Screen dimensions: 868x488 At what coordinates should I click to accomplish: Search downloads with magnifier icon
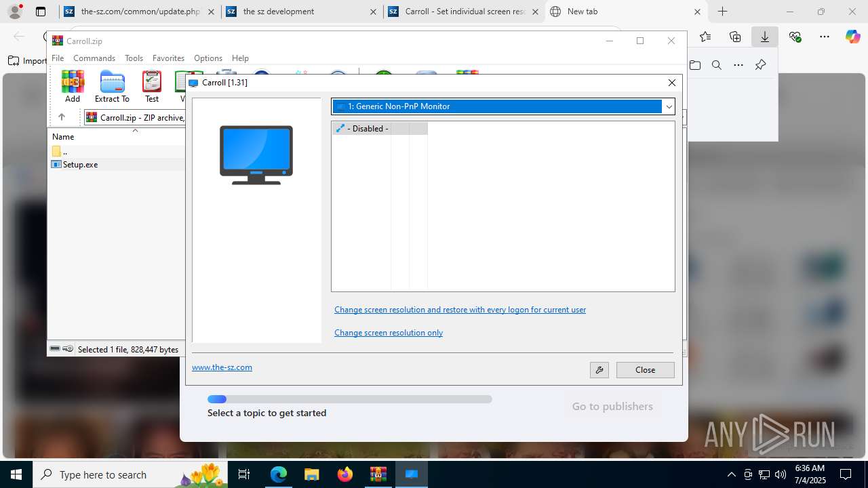coord(717,65)
